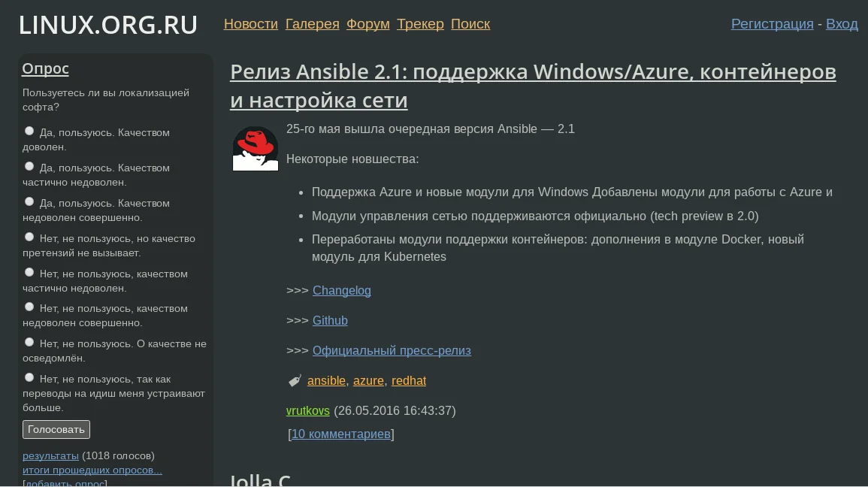
Task: Pick 'Нет, не пользуюсь, качеством частично недоволен'
Action: [29, 273]
